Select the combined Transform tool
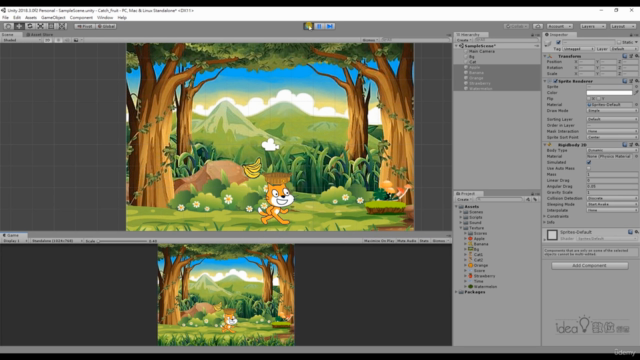This screenshot has width=640, height=360. click(x=62, y=26)
